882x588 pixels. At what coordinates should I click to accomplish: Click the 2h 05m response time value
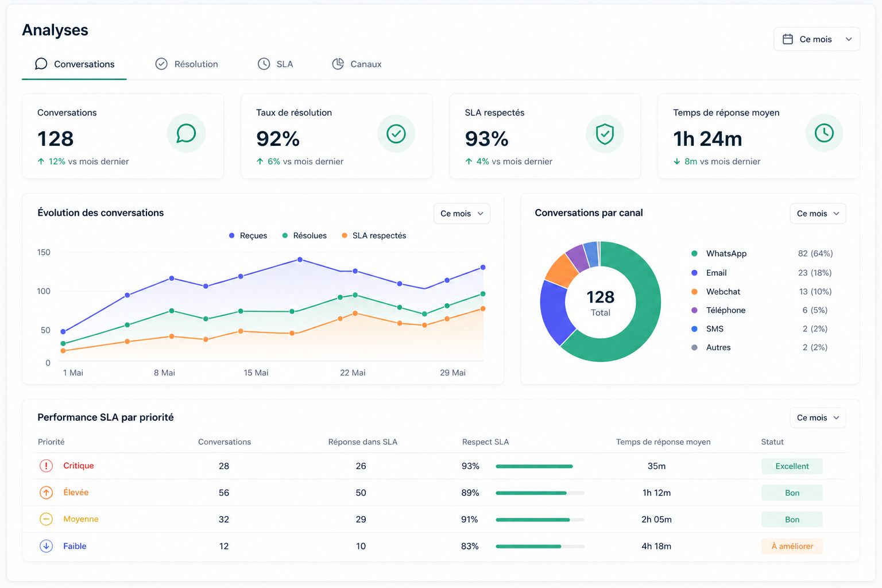click(656, 520)
